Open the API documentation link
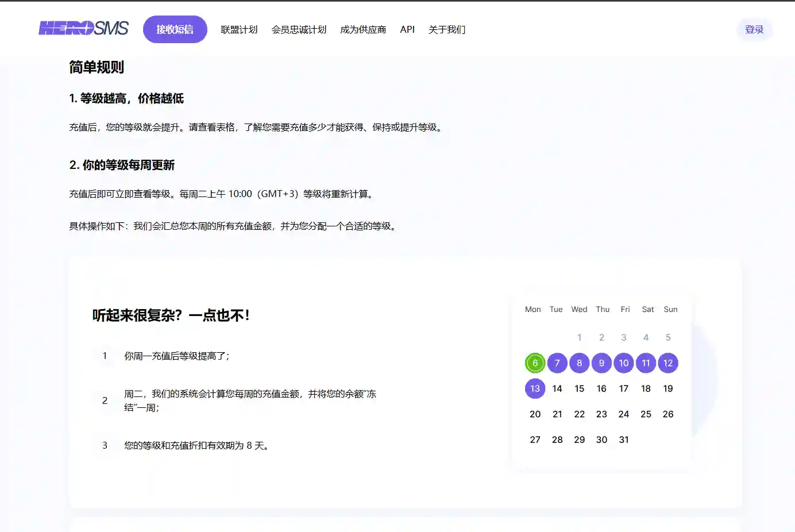Screen dimensions: 795x532 pos(407,29)
